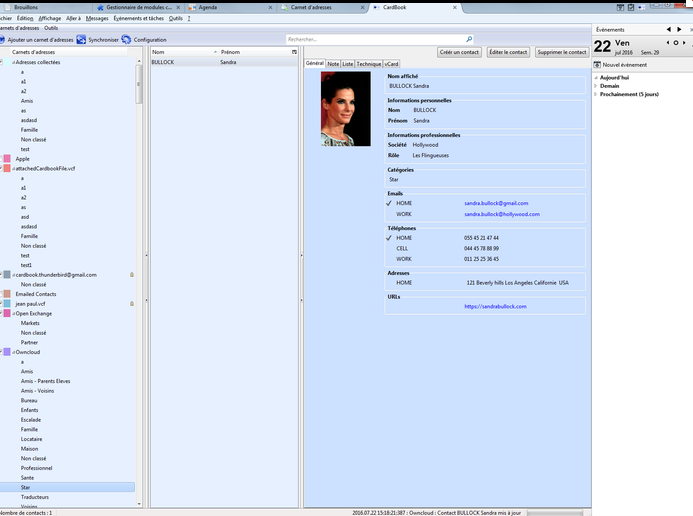Image resolution: width=693 pixels, height=516 pixels.
Task: Toggle the preferred HOME telephone checkmark
Action: click(x=389, y=238)
